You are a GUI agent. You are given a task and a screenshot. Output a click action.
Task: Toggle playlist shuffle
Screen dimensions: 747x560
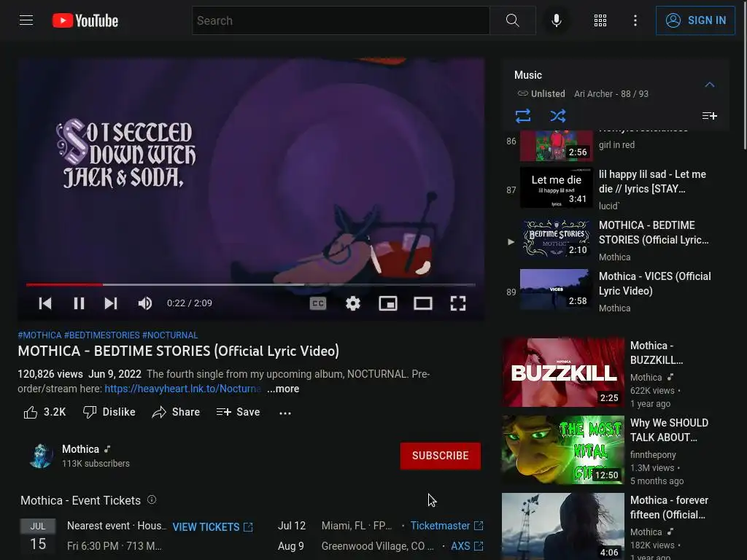coord(558,116)
